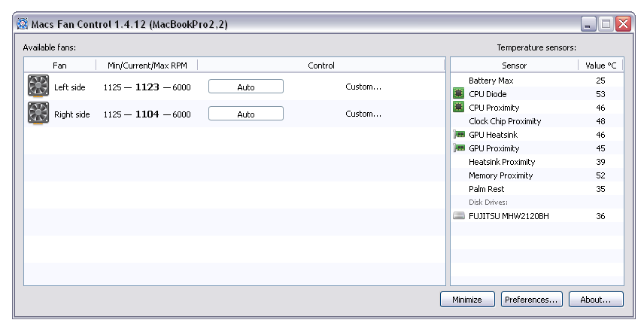Screen dimensions: 644x329
Task: Select the CPU Proximity chip icon
Action: click(459, 108)
